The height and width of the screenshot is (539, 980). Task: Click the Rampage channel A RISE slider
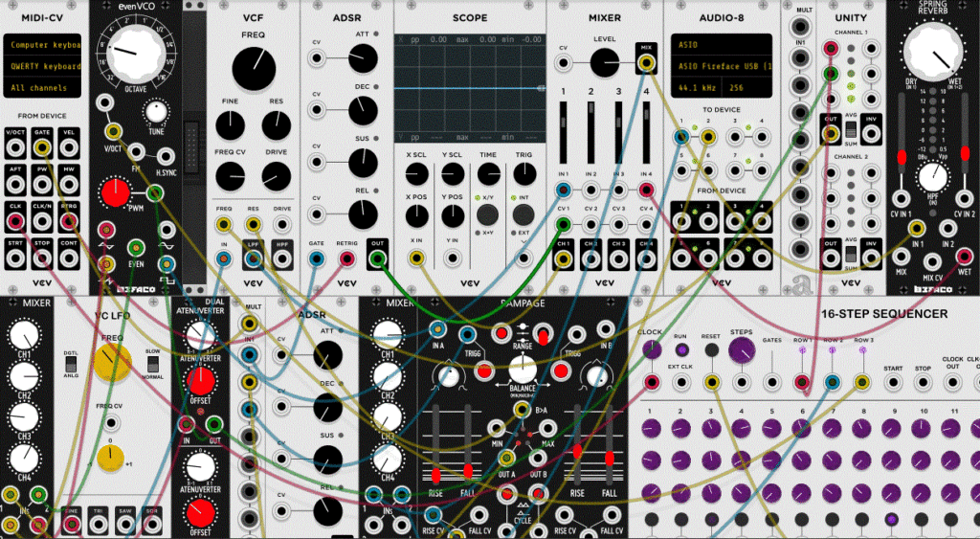pyautogui.click(x=435, y=445)
